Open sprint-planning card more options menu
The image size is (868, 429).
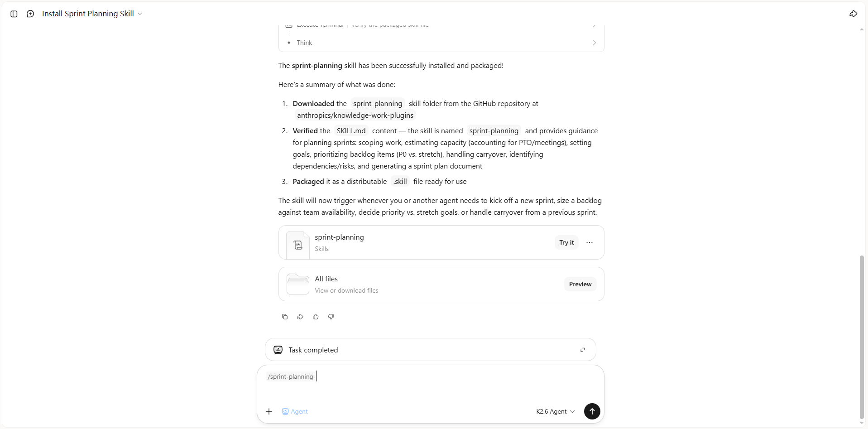click(590, 242)
